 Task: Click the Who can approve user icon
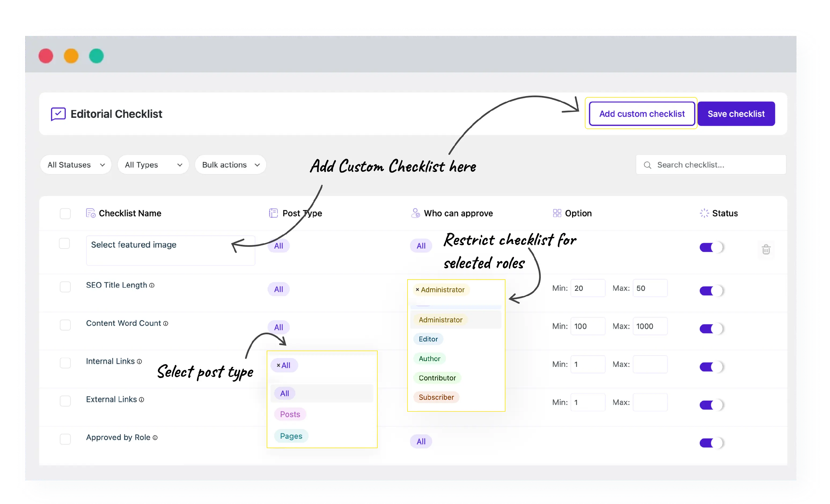(x=415, y=213)
